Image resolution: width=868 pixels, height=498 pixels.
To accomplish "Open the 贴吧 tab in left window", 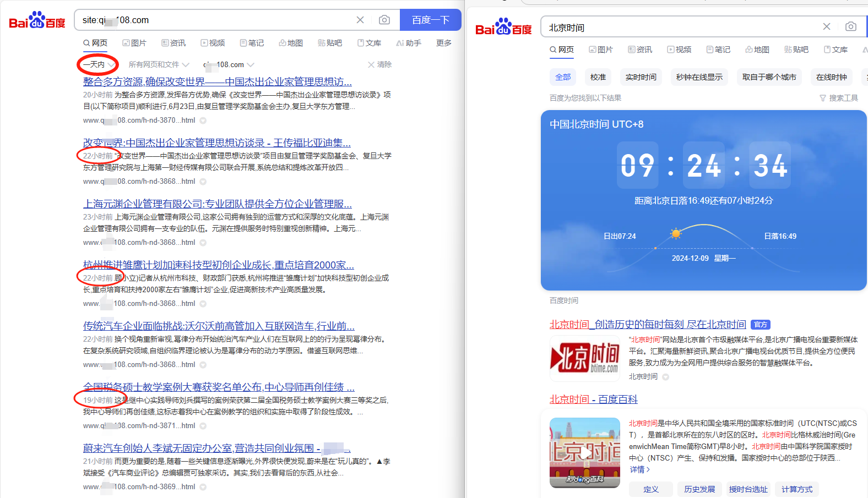I will 330,43.
